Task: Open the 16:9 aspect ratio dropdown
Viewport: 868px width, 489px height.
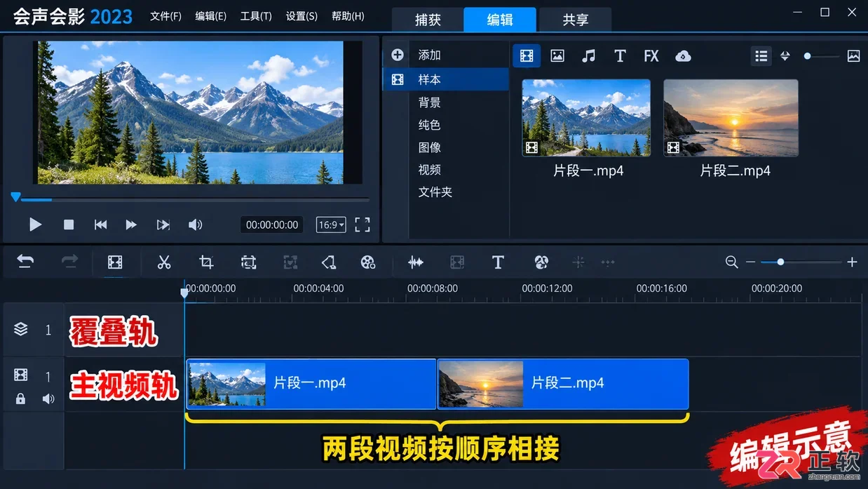Action: pyautogui.click(x=331, y=225)
